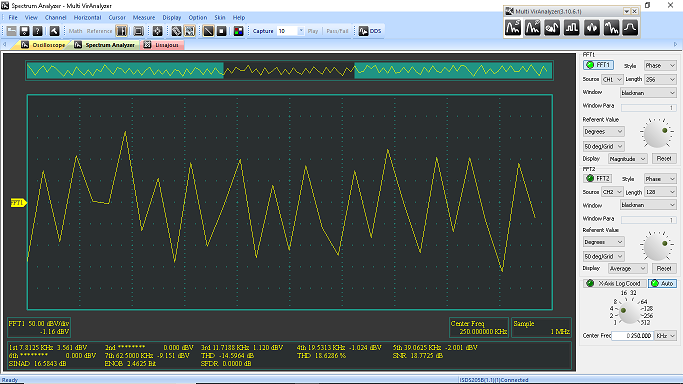Click the Multi VirAnalyzer panel dropdown arrow
This screenshot has width=683, height=384.
coord(626,11)
